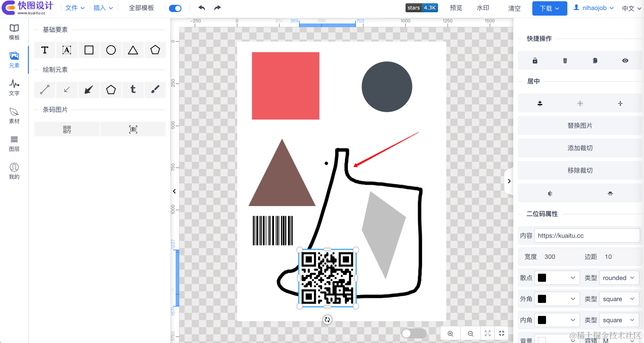Image resolution: width=644 pixels, height=343 pixels.
Task: Toggle the blue switch beside 全部模板
Action: pos(175,8)
